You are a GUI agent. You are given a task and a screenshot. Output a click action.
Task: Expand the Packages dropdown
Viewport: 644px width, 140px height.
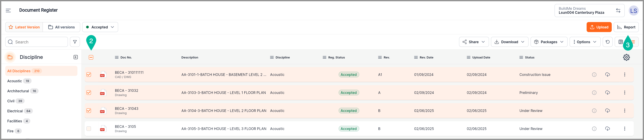549,42
